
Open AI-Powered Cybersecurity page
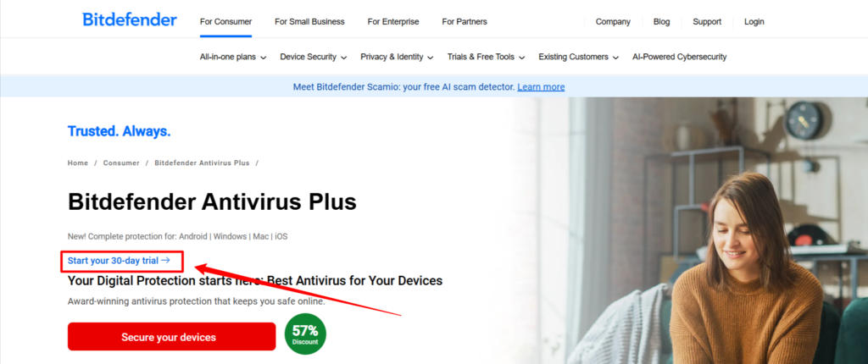click(679, 57)
